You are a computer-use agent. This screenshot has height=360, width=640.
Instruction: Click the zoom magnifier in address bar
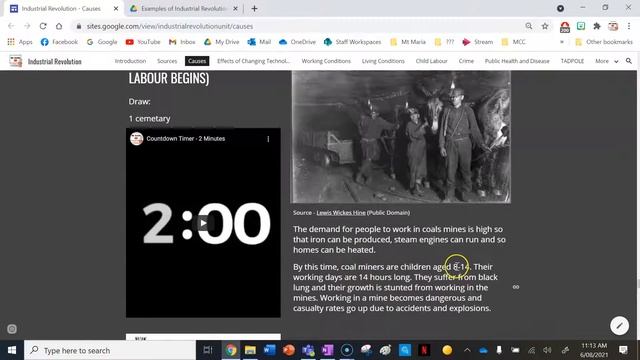click(x=529, y=26)
